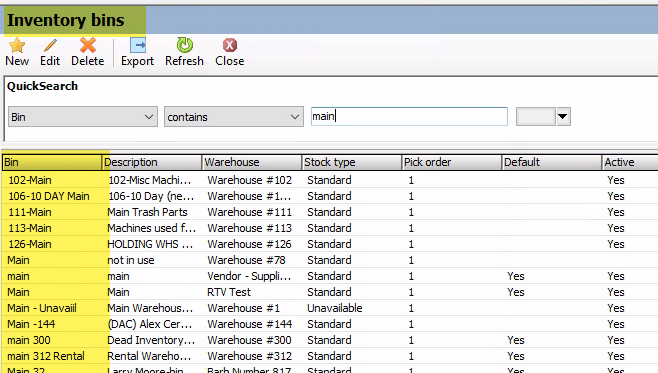
Task: Click the Export icon
Action: [x=138, y=45]
